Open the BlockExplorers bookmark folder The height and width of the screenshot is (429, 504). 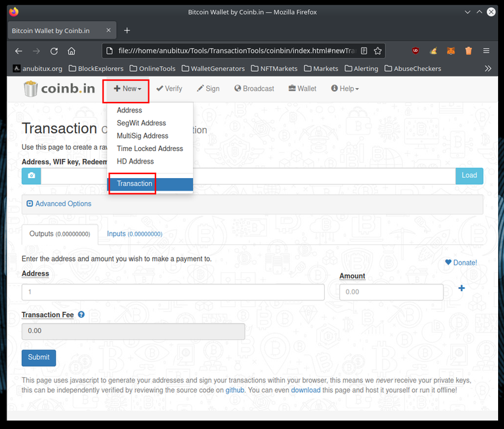coord(96,68)
